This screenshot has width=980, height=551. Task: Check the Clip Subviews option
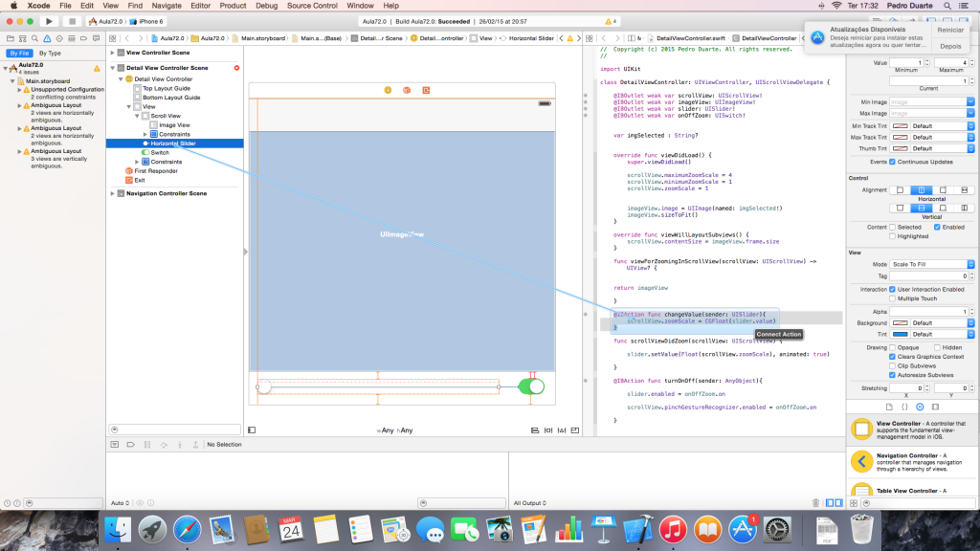pos(892,365)
